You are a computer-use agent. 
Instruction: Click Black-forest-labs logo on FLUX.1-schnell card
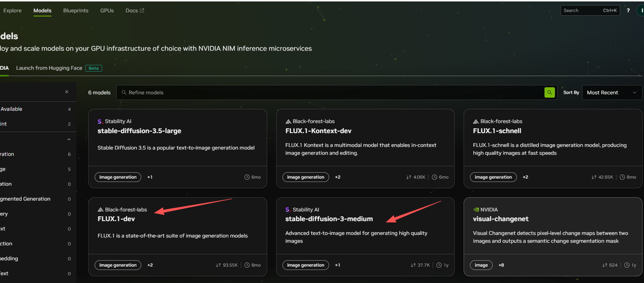click(x=476, y=122)
